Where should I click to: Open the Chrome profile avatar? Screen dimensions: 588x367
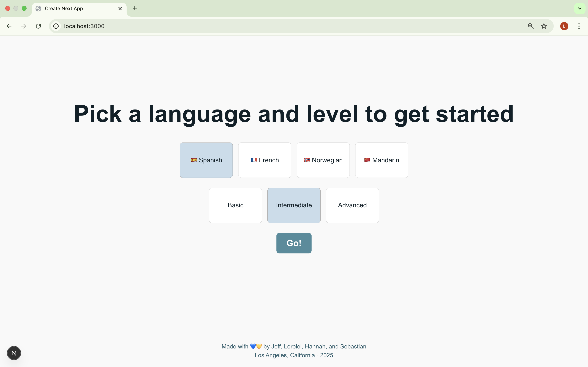564,26
